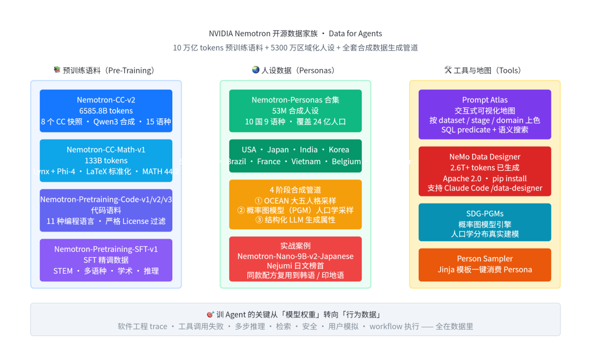
Task: Click the text 53M 合成人设
Action: click(296, 111)
